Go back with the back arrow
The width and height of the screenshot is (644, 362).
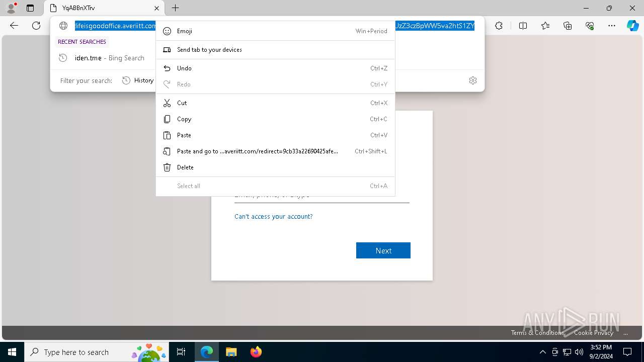point(14,26)
